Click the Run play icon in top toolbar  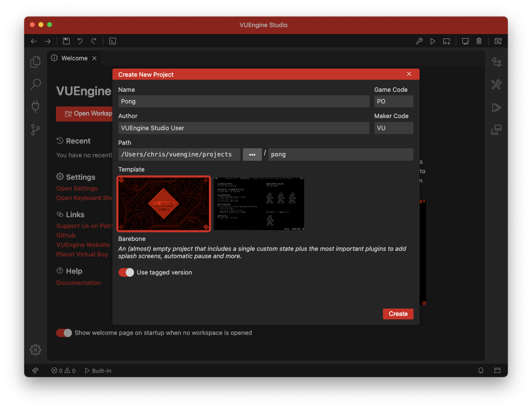click(x=433, y=41)
